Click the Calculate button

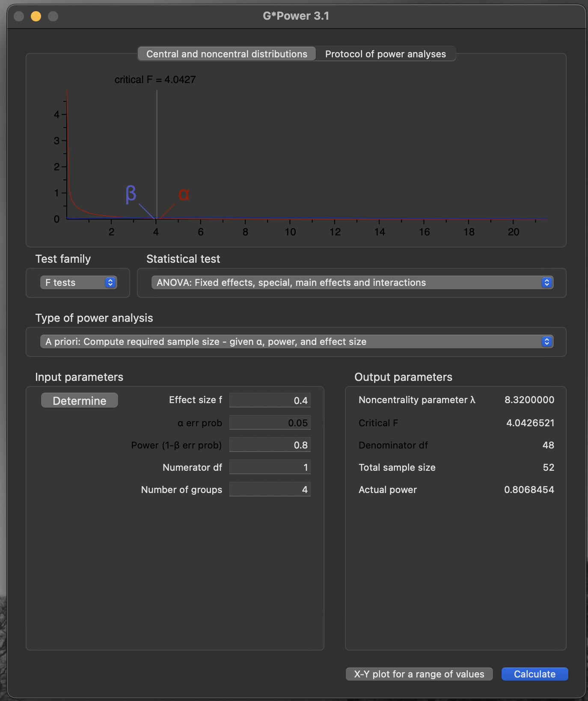(x=534, y=674)
